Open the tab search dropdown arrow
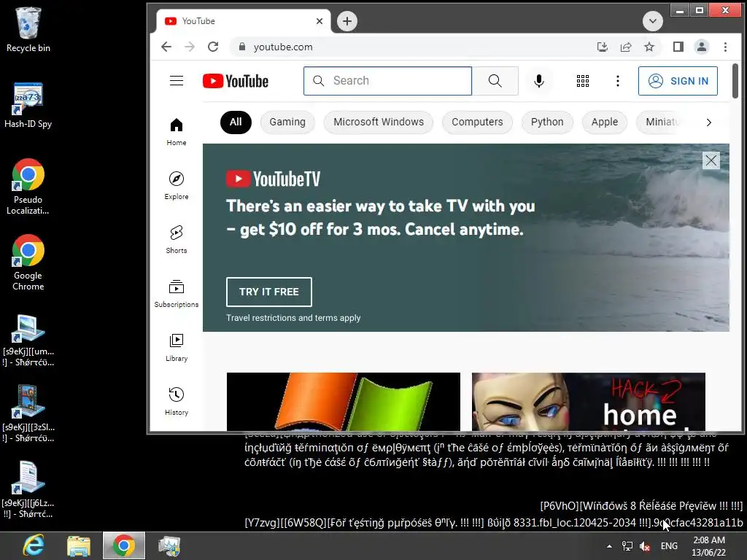The image size is (747, 560). point(653,21)
